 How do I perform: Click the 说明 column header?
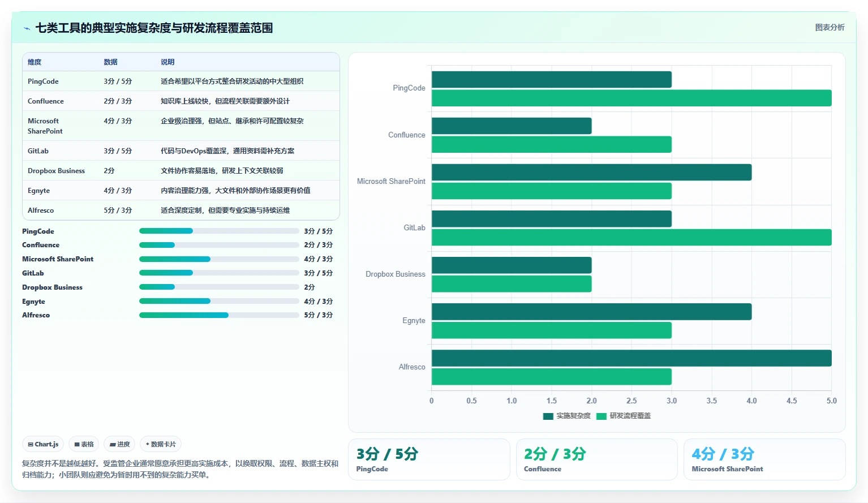pyautogui.click(x=167, y=62)
